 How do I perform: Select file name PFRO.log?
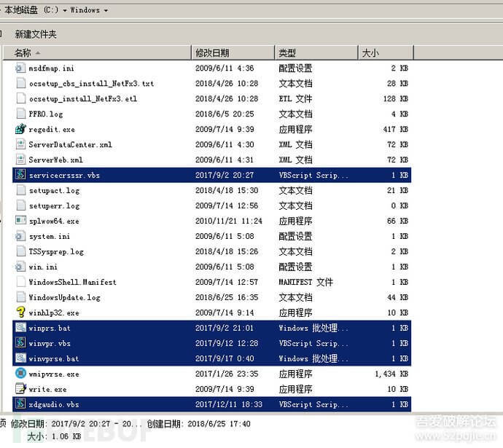pyautogui.click(x=46, y=114)
